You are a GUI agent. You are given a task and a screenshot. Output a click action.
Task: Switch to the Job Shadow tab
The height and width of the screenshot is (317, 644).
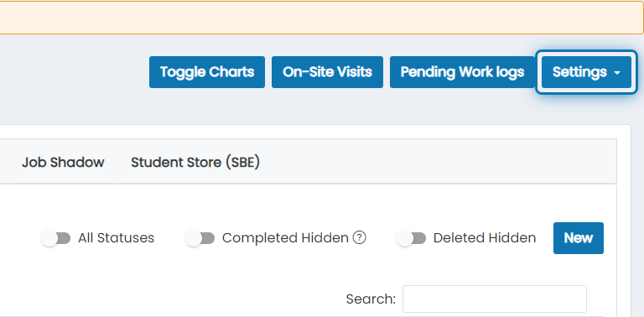(x=63, y=162)
